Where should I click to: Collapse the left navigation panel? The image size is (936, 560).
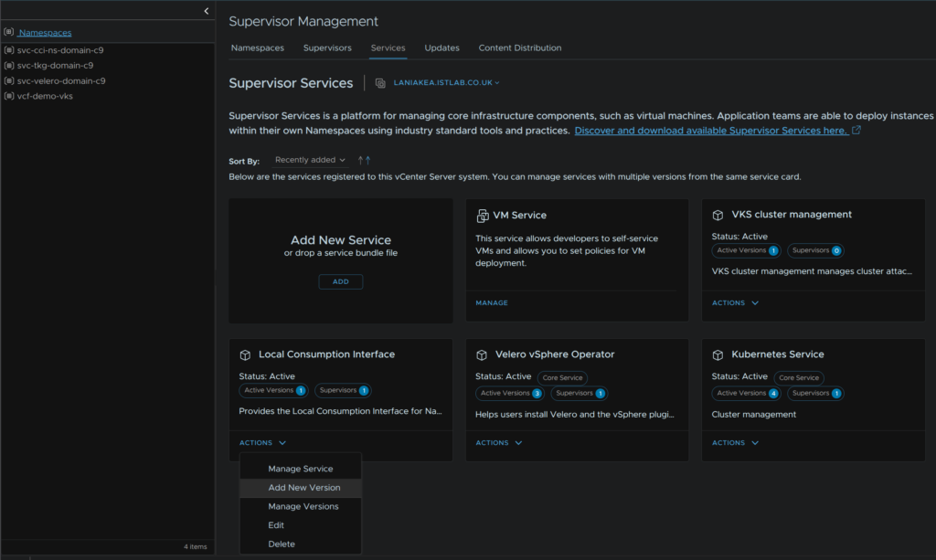[x=206, y=11]
